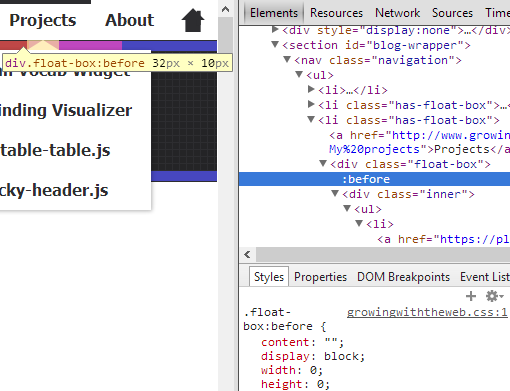Collapse the blog-wrapper section node
This screenshot has width=510, height=391.
click(x=275, y=44)
